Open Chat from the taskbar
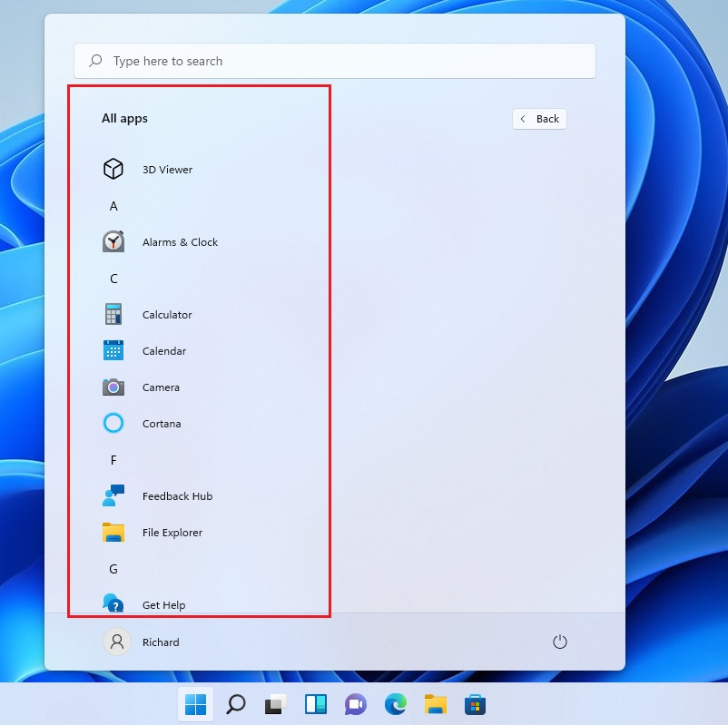This screenshot has width=728, height=725. coord(355,704)
